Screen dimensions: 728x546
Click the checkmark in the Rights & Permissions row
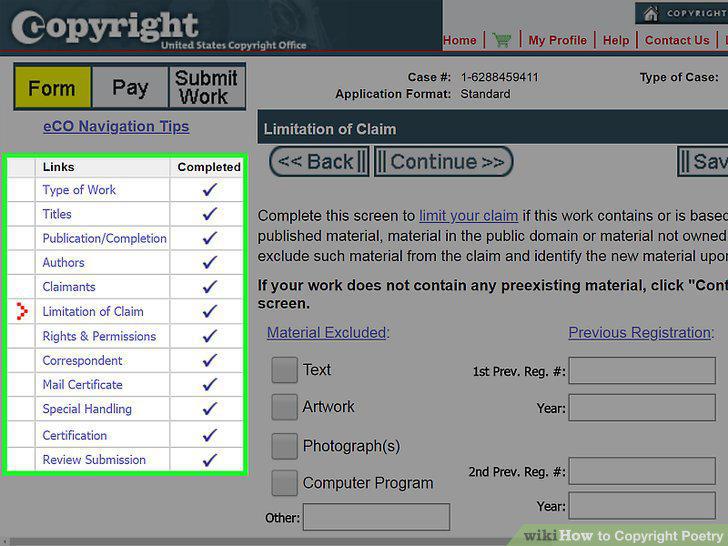[x=209, y=336]
